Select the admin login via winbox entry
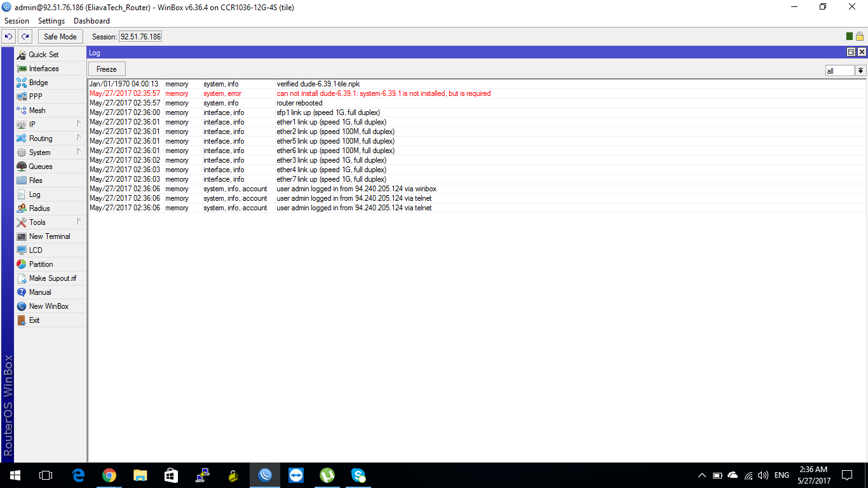This screenshot has height=488, width=868. pos(477,189)
